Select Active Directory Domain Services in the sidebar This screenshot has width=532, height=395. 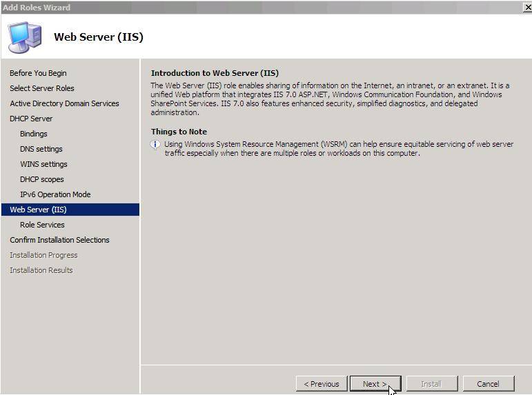point(64,103)
